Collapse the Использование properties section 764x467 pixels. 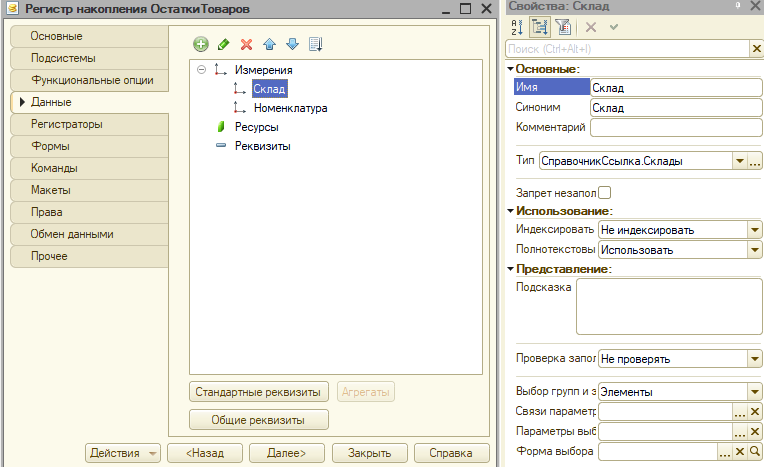510,211
